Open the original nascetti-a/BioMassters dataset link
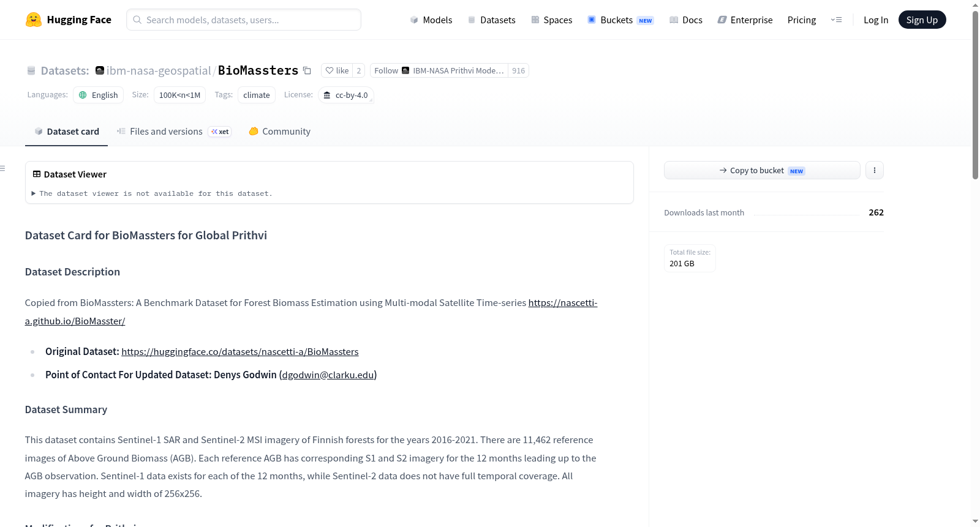 click(x=240, y=351)
